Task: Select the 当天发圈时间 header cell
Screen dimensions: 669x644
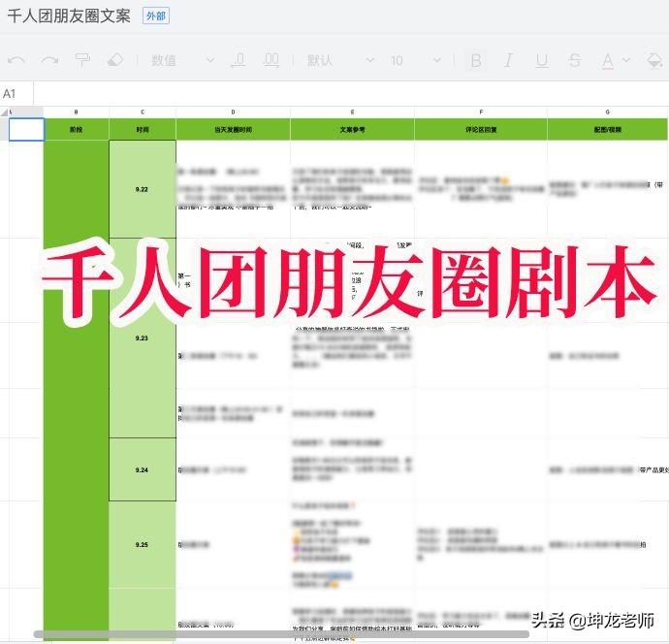Action: click(x=233, y=129)
